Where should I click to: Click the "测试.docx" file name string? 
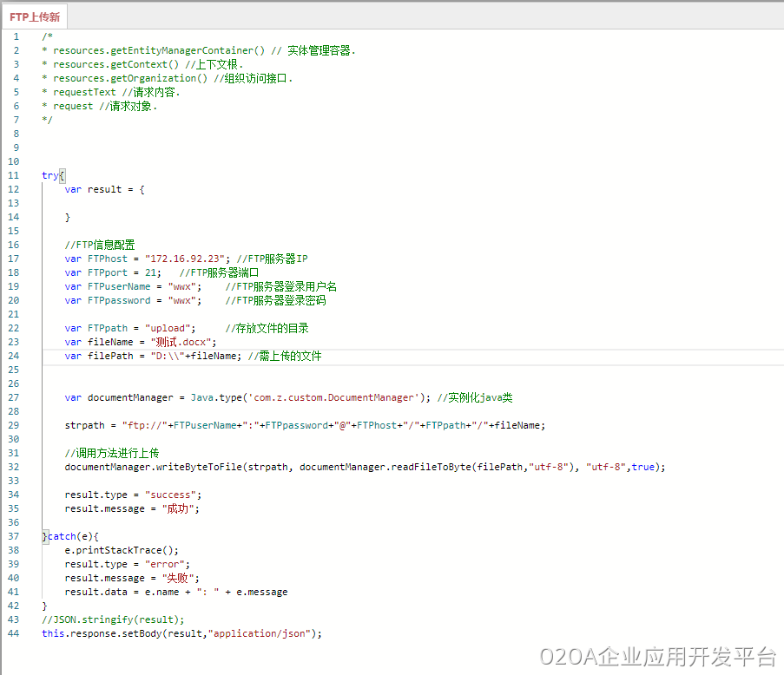(182, 342)
